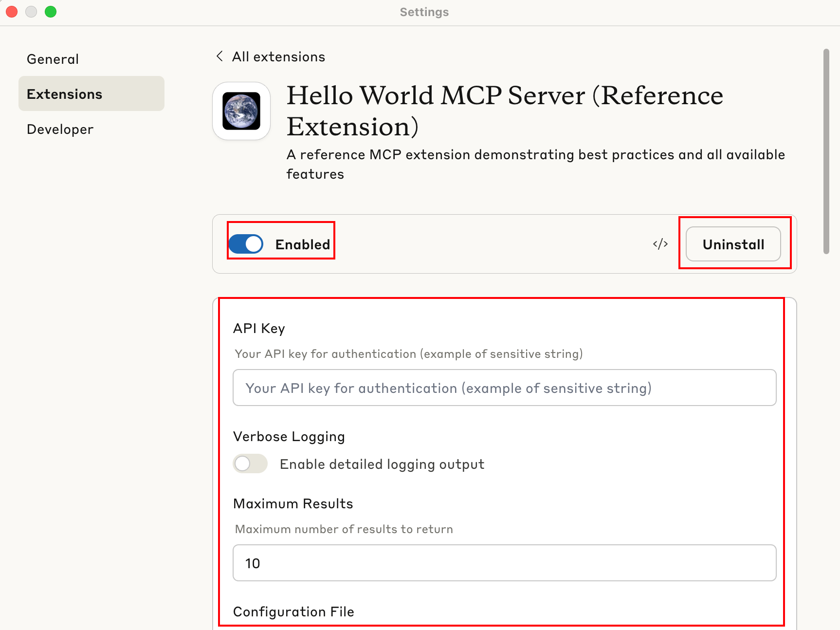Disable the extension with the Enabled toggle
840x630 pixels.
click(x=246, y=244)
